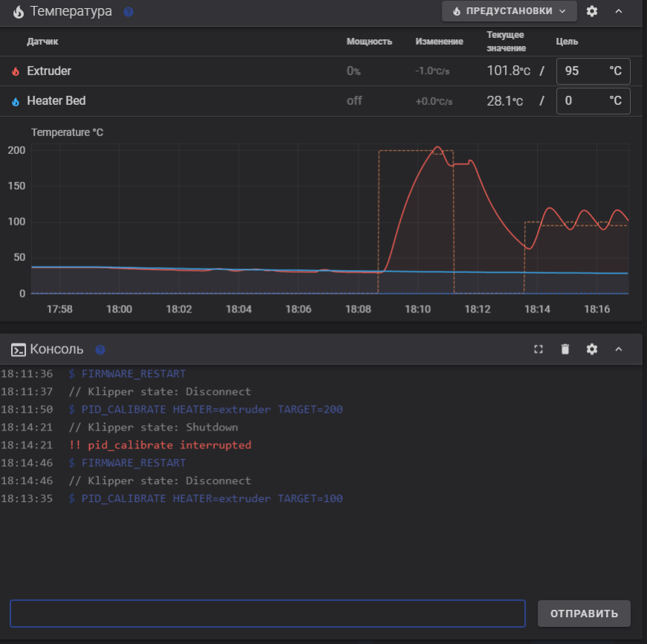Select the Heater Bed current value 28.1°C

(505, 100)
